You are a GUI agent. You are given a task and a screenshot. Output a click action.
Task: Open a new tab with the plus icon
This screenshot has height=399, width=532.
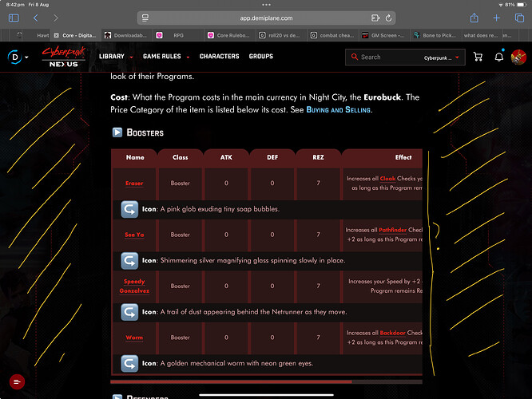[496, 18]
